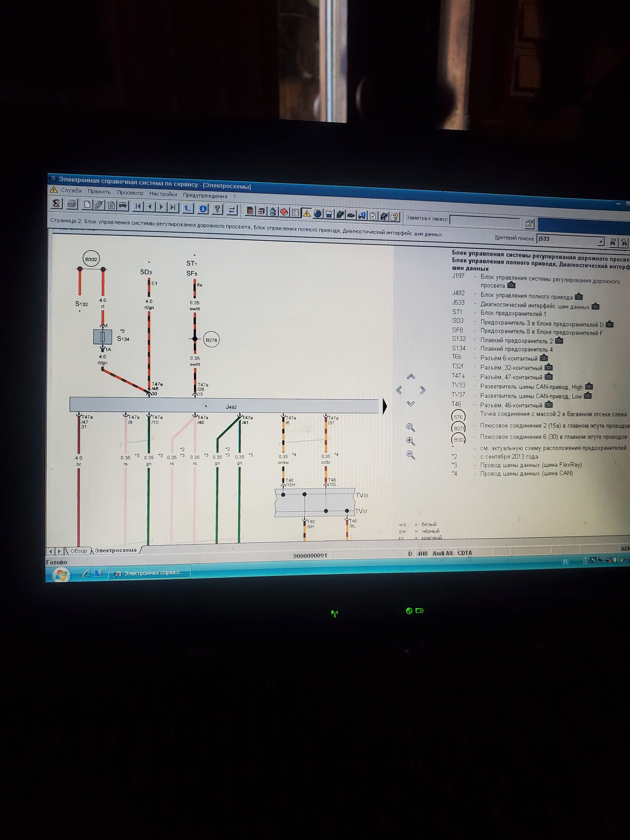
Task: Go to next page arrow button
Action: click(161, 207)
